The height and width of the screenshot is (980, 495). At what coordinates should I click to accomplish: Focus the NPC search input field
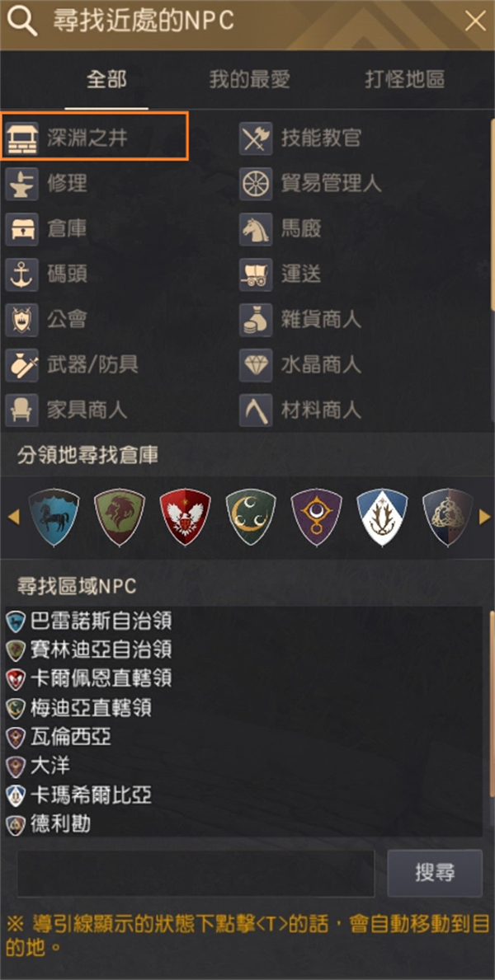point(196,873)
